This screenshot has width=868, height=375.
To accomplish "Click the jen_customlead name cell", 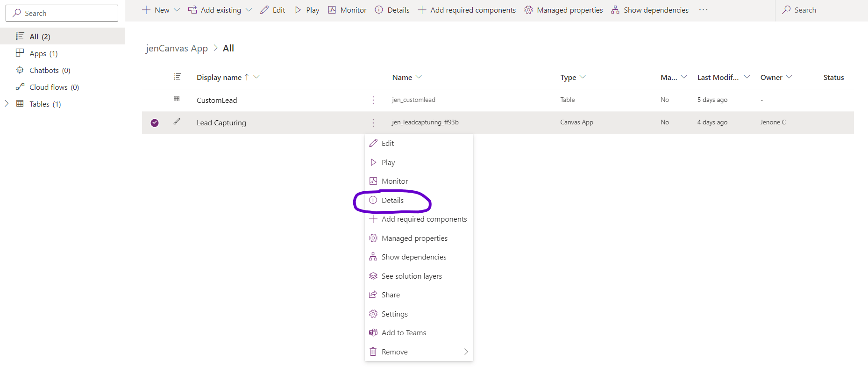I will 413,100.
